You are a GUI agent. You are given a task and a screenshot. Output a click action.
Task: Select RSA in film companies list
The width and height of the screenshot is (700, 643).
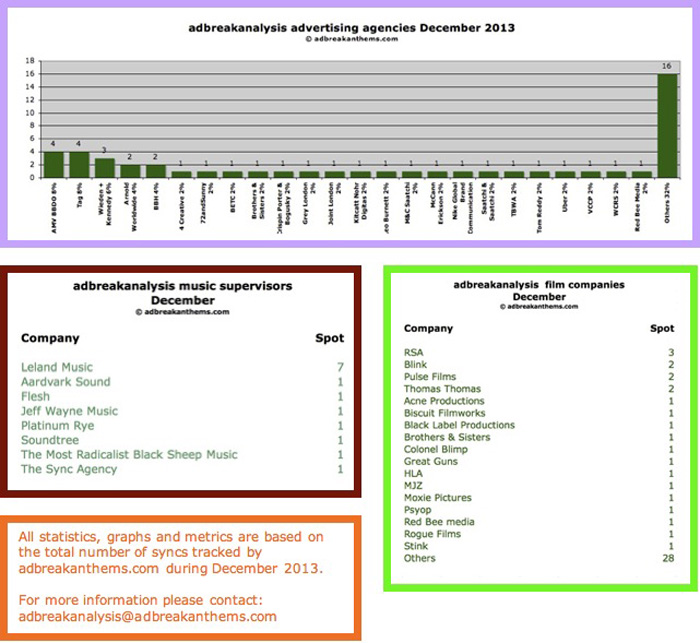413,353
